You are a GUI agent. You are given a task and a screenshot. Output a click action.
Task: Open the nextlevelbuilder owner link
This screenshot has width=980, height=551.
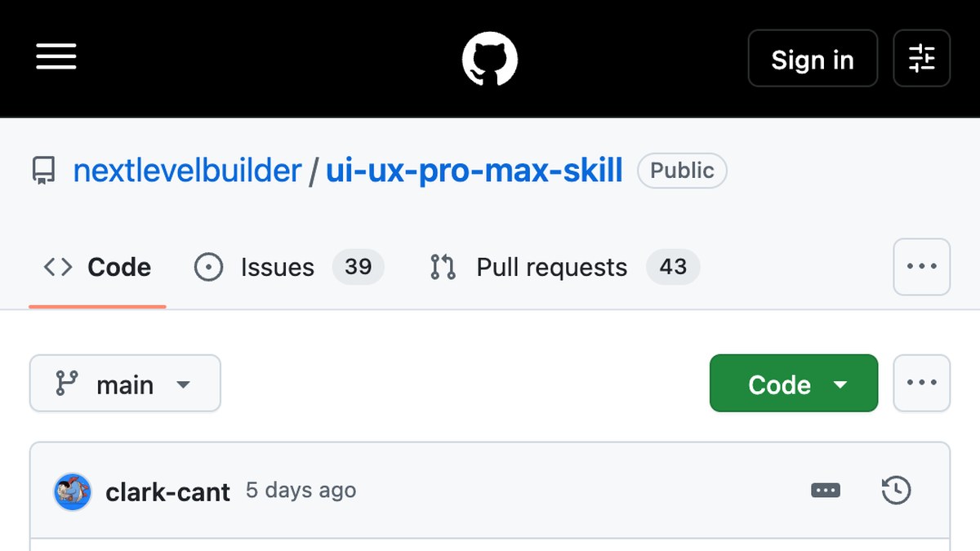(187, 171)
